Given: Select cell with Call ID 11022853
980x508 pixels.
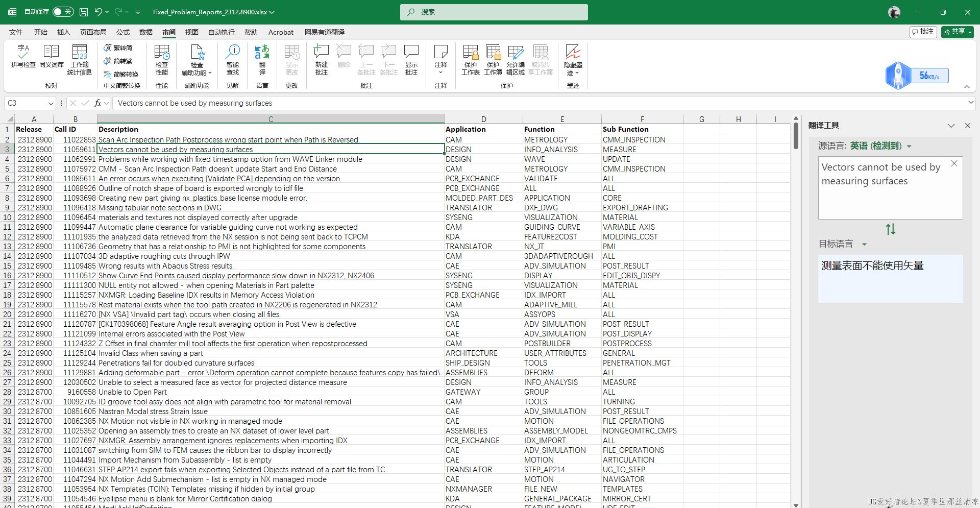Looking at the screenshot, I should tap(75, 139).
